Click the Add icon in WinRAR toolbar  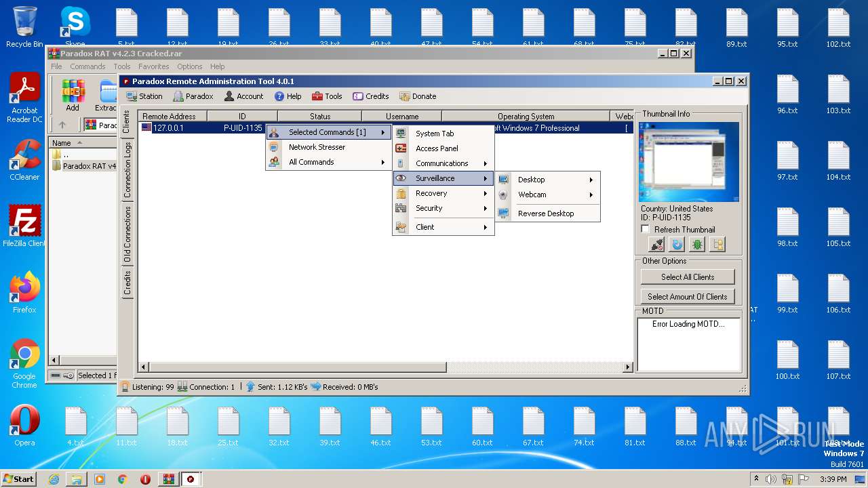point(73,96)
